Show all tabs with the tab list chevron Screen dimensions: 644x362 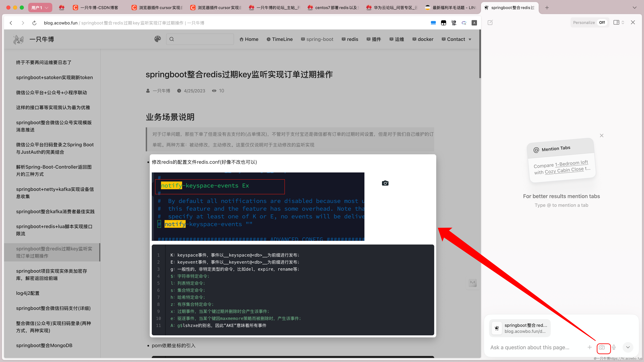(634, 8)
